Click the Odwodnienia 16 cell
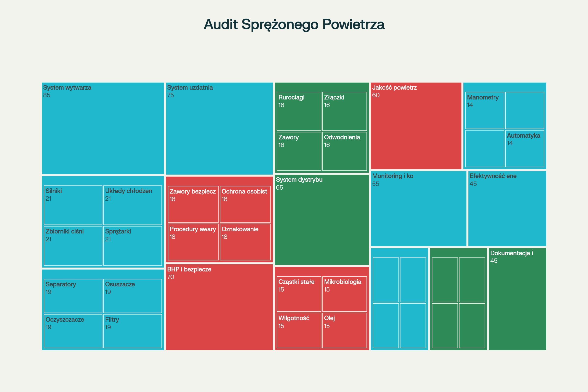The height and width of the screenshot is (392, 588). point(344,151)
